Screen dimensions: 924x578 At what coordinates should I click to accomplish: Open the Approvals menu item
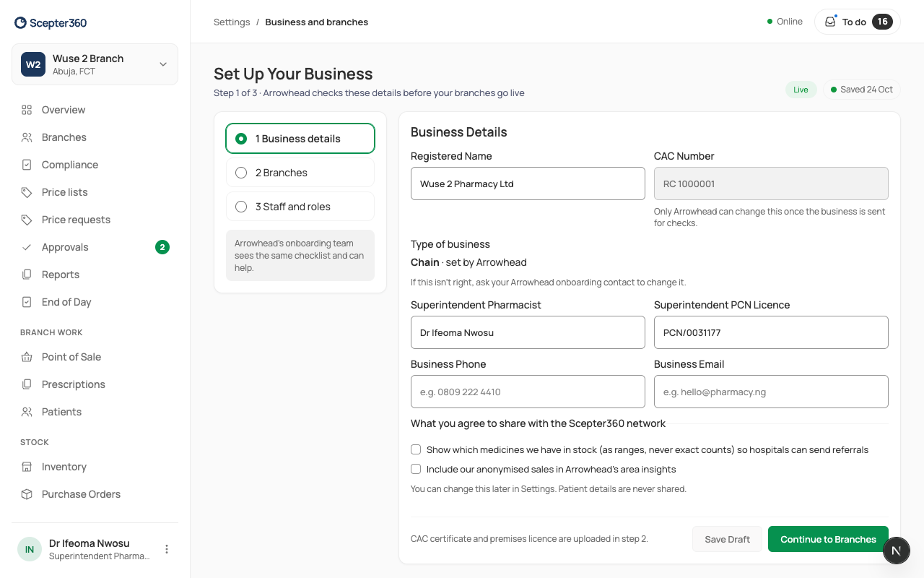95,247
